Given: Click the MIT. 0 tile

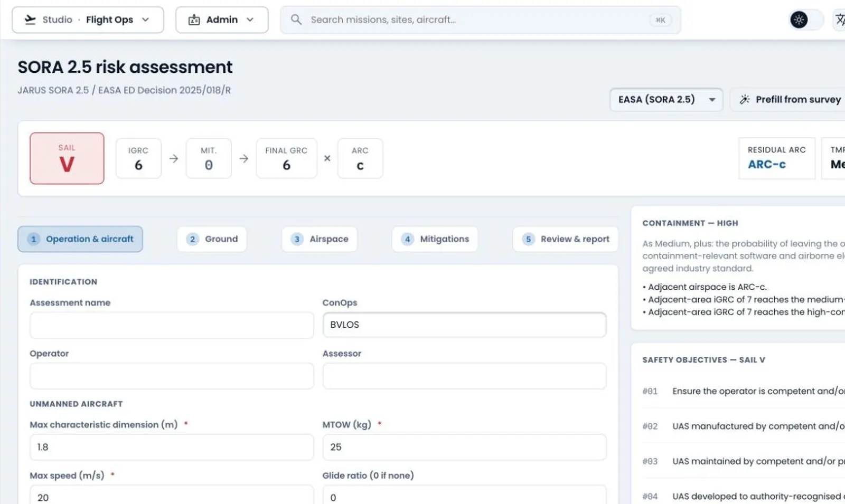Looking at the screenshot, I should pyautogui.click(x=209, y=158).
